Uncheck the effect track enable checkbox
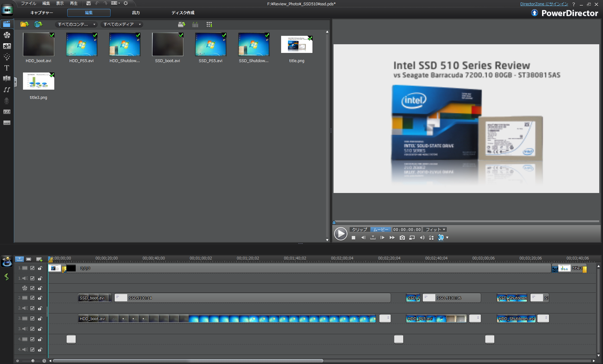603x364 pixels. 32,288
